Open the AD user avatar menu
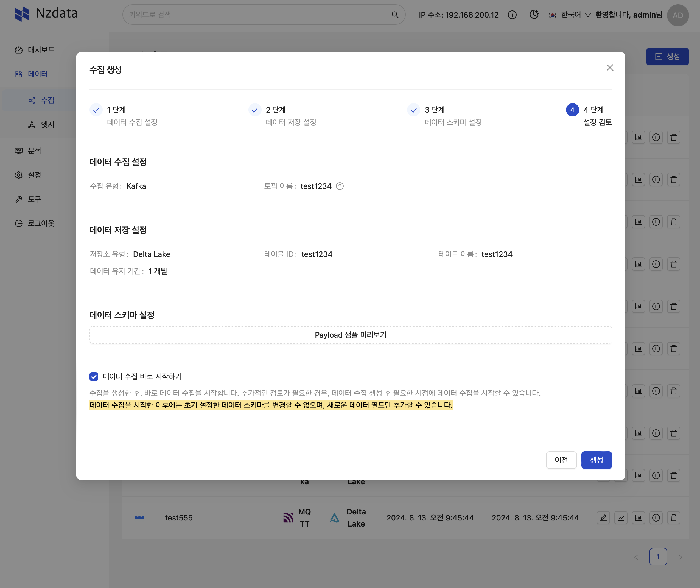The height and width of the screenshot is (588, 700). tap(678, 15)
